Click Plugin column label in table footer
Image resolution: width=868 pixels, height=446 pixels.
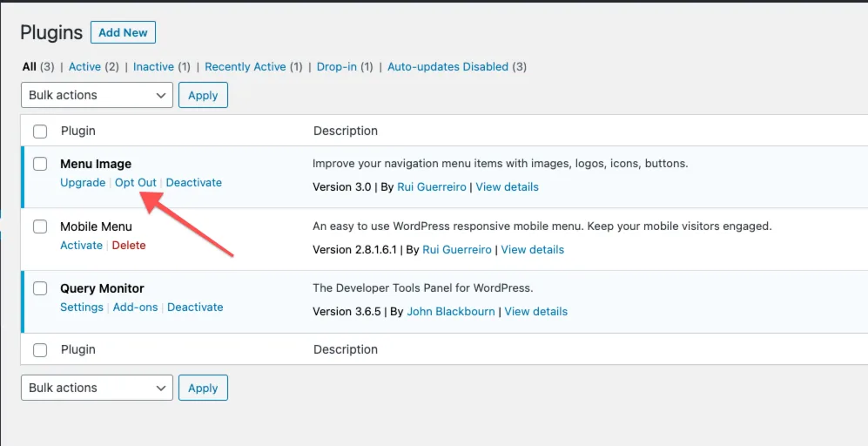78,350
